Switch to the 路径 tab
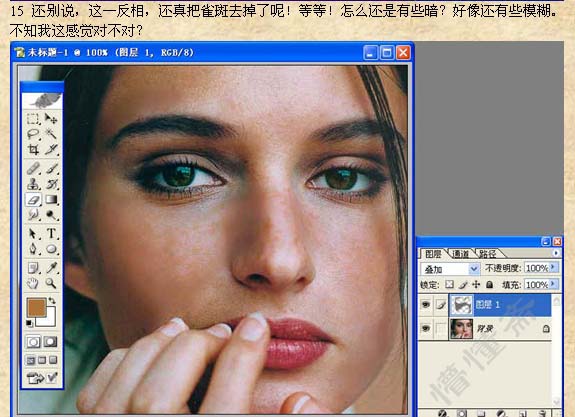The image size is (575, 417). click(487, 253)
